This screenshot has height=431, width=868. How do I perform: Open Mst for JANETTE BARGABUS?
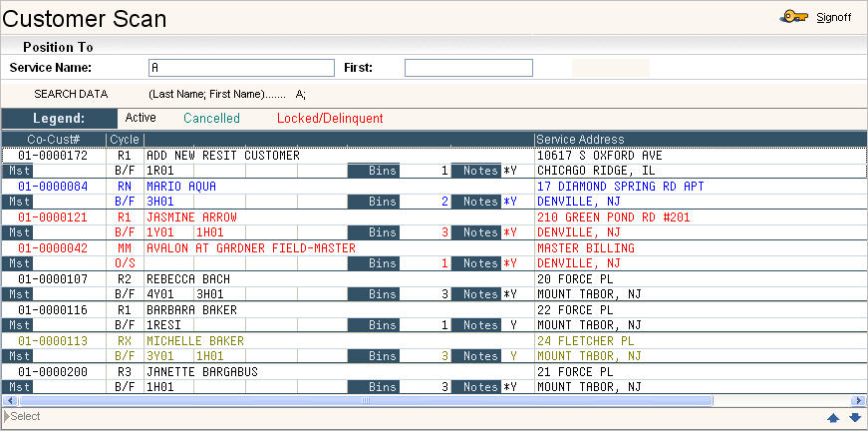(x=17, y=387)
